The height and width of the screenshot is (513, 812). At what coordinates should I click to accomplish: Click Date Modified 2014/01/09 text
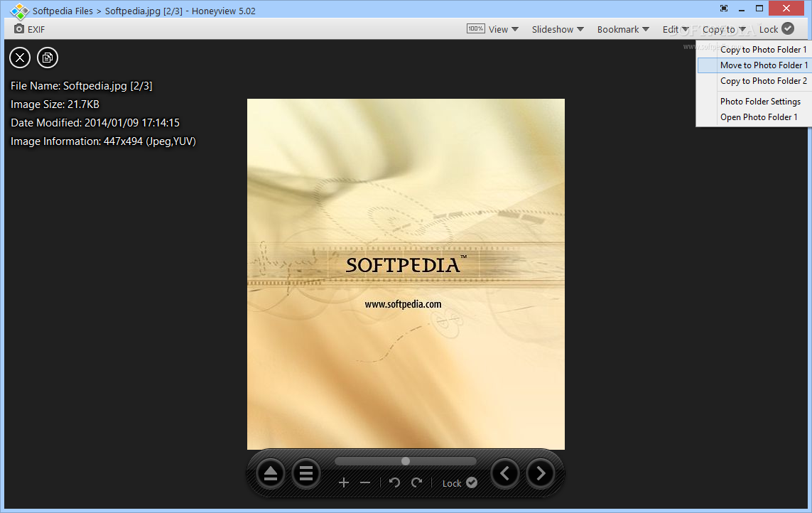[94, 123]
